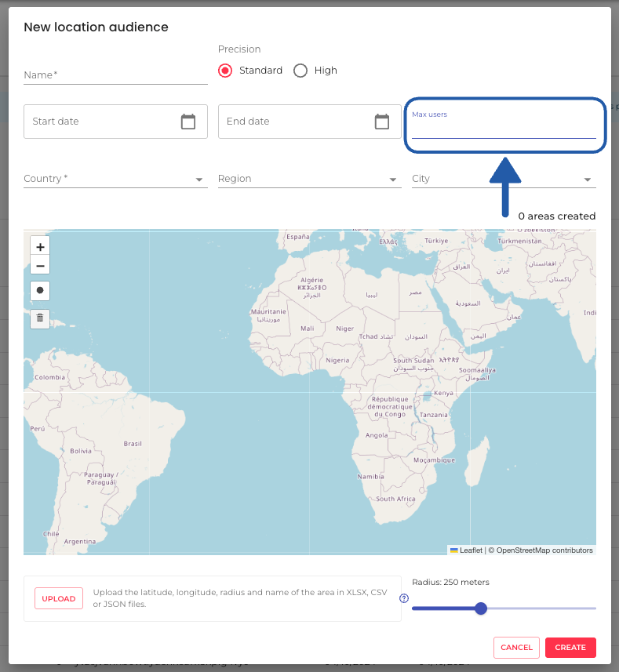Focus the Name input field
619x672 pixels.
click(x=115, y=75)
